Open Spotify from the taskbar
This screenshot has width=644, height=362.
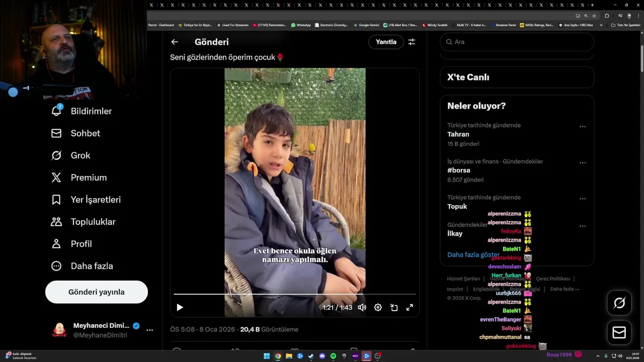[x=334, y=356]
